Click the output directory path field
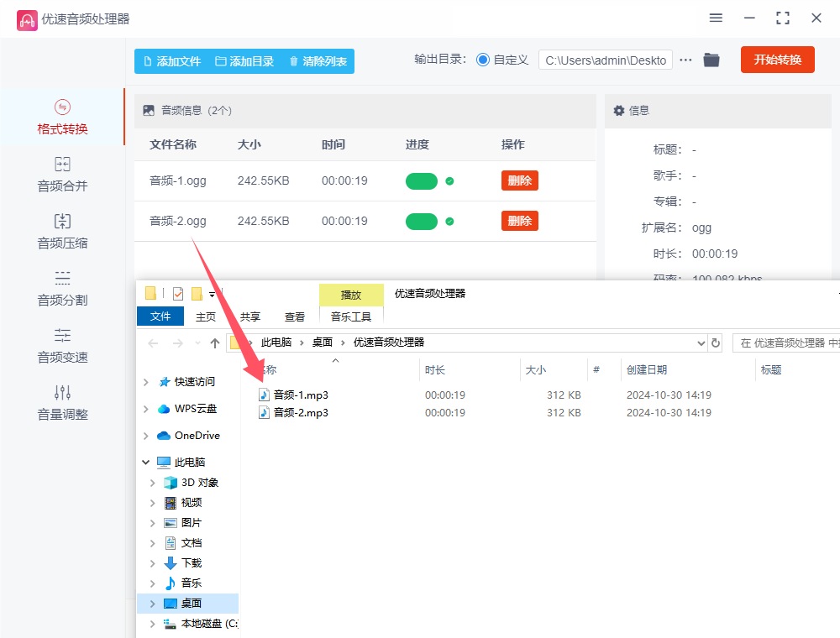The image size is (840, 638). pos(606,60)
